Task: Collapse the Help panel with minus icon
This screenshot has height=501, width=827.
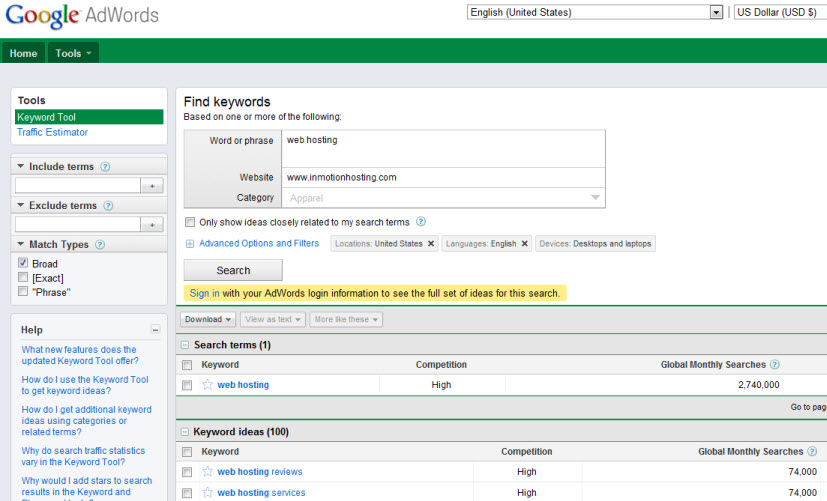Action: (x=155, y=330)
